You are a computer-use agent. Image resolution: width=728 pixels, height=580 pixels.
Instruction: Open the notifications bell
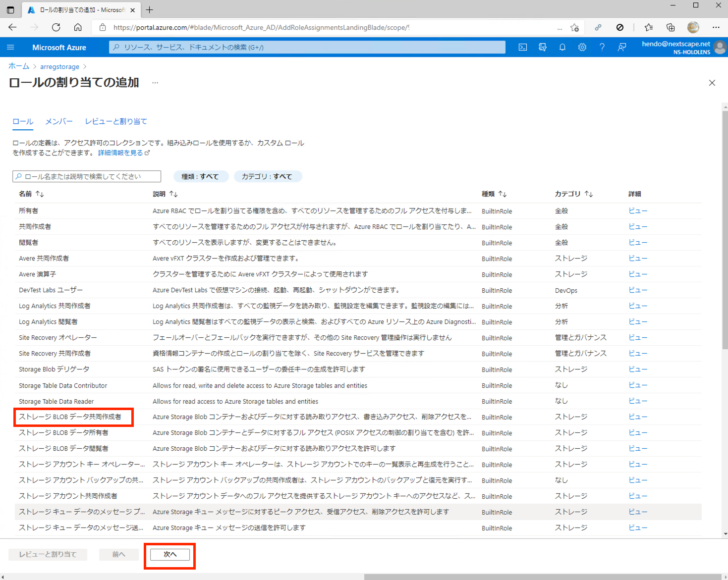(x=562, y=47)
